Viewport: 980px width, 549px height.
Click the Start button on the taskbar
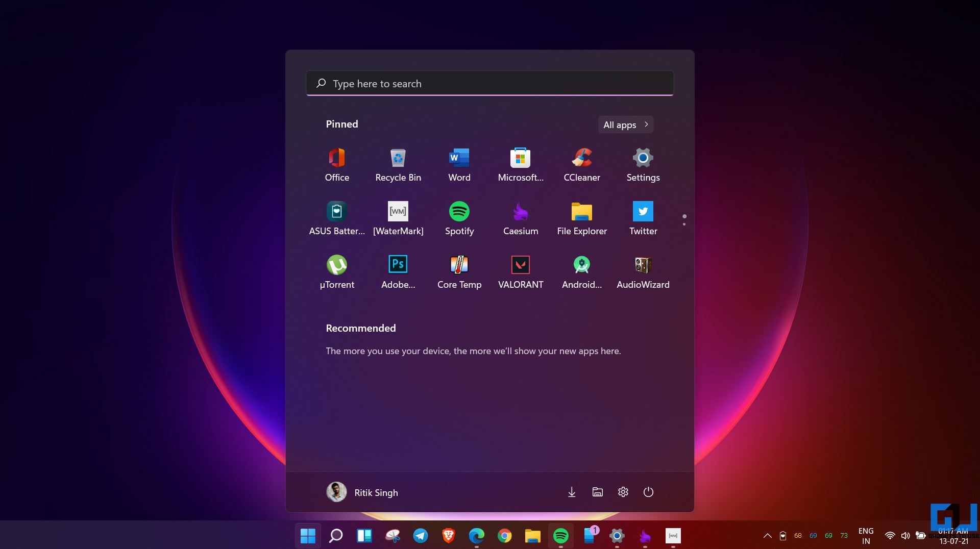[308, 536]
